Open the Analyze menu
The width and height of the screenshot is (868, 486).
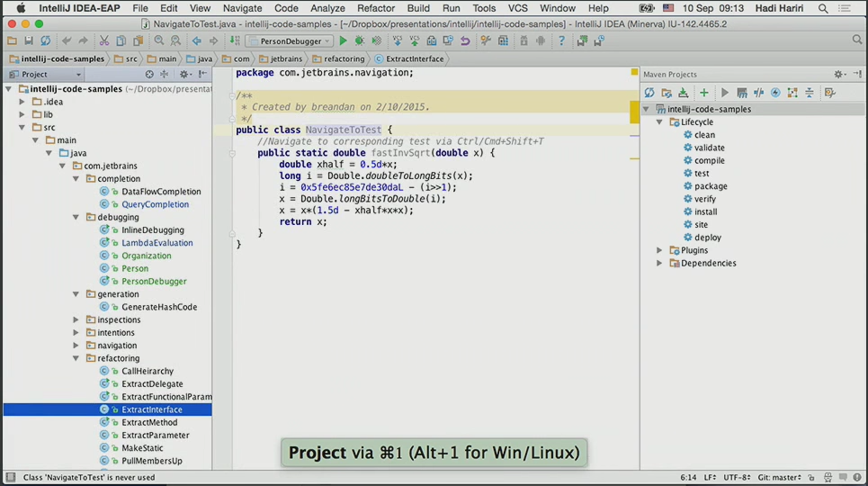(327, 8)
